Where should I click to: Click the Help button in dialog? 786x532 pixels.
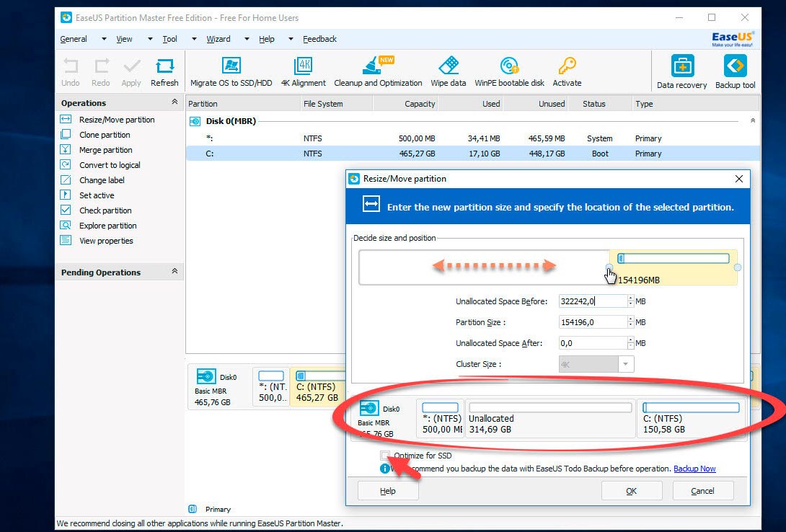click(387, 491)
